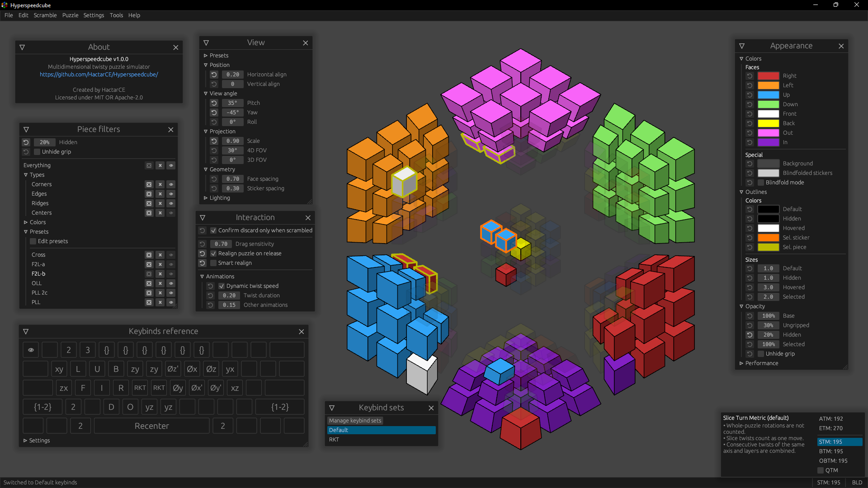The width and height of the screenshot is (868, 488).
Task: Click the reset icon next to Scale
Action: coord(213,141)
